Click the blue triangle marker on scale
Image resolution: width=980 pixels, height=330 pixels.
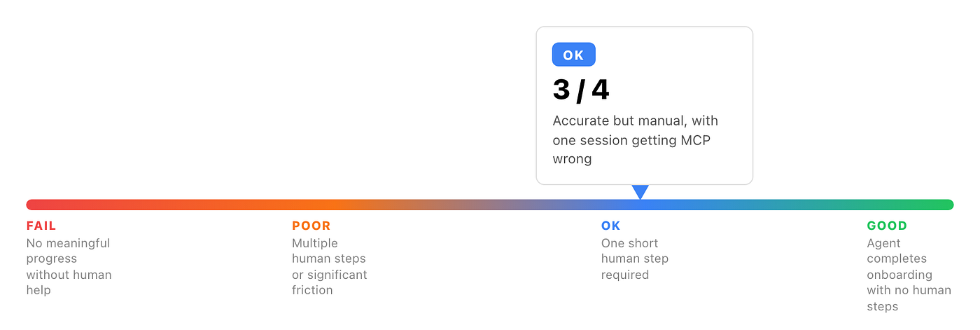click(640, 192)
